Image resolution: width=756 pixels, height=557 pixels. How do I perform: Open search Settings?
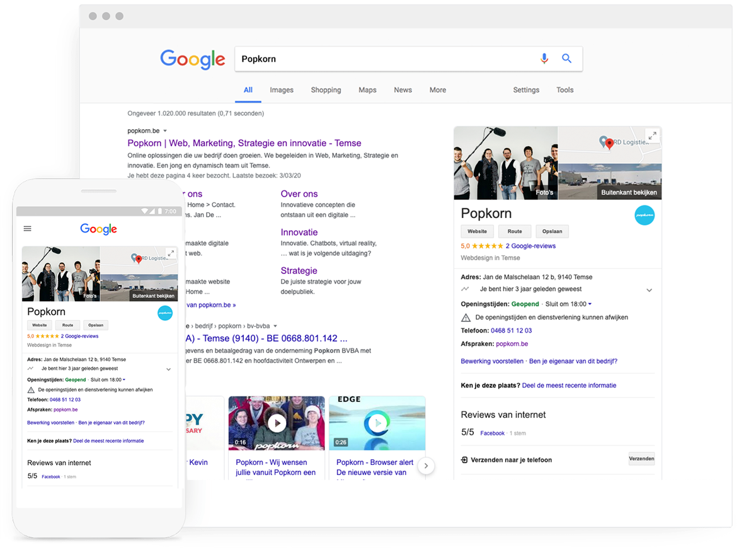526,90
